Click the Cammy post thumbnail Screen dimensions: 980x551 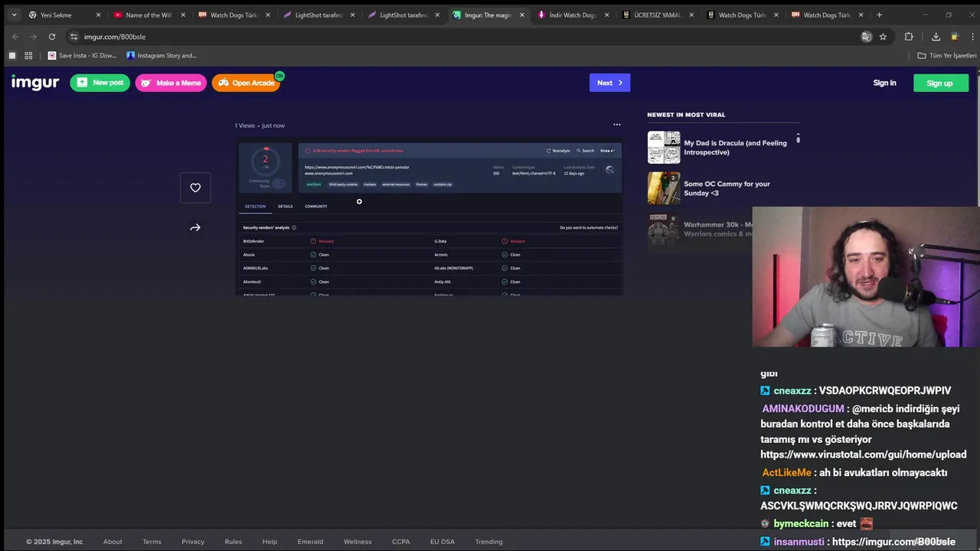pos(664,188)
